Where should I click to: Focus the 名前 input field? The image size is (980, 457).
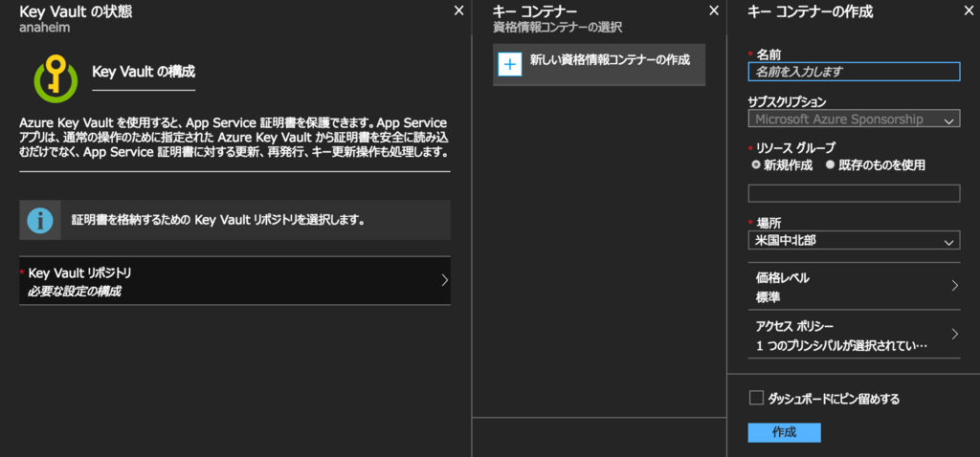tap(854, 72)
